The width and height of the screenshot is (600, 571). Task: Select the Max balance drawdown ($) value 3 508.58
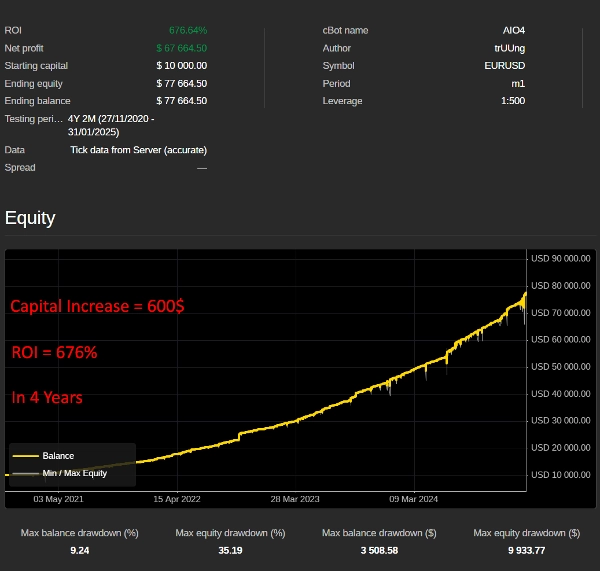coord(377,550)
